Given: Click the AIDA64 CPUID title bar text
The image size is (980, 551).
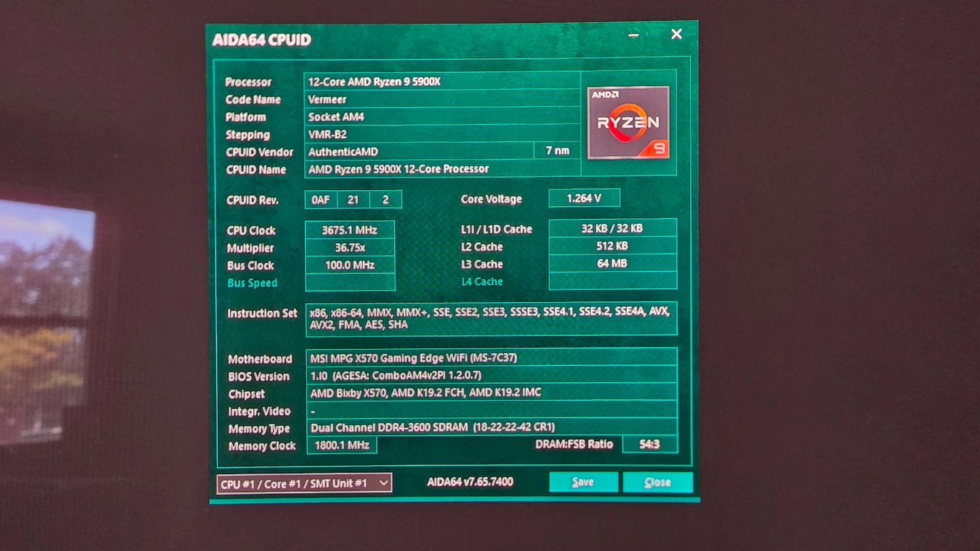Looking at the screenshot, I should tap(261, 40).
